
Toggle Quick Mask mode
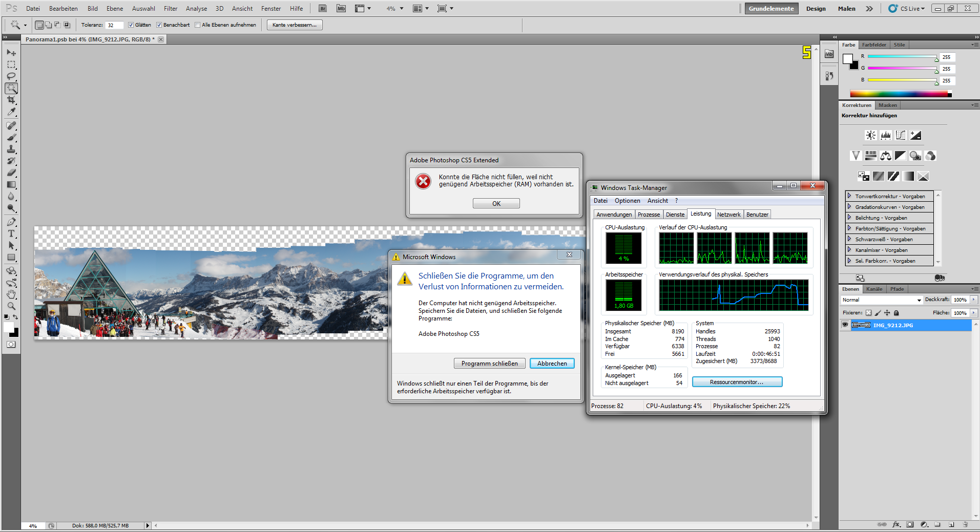click(11, 345)
